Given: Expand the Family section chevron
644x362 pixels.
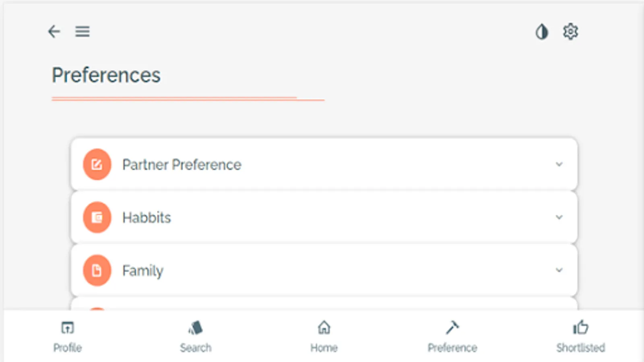Looking at the screenshot, I should pos(559,270).
